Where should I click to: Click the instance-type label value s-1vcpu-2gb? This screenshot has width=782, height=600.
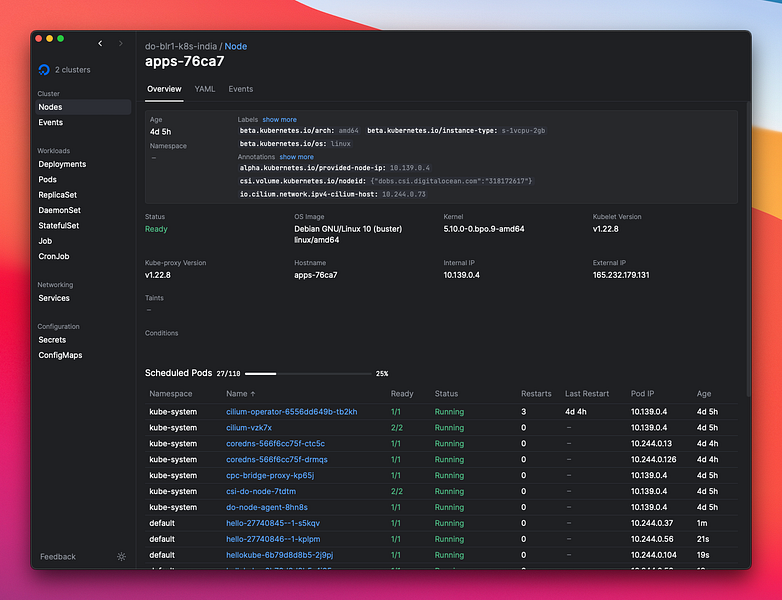[523, 131]
